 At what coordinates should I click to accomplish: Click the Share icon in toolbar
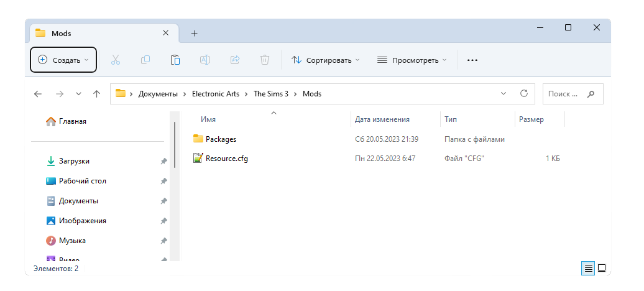click(x=235, y=60)
